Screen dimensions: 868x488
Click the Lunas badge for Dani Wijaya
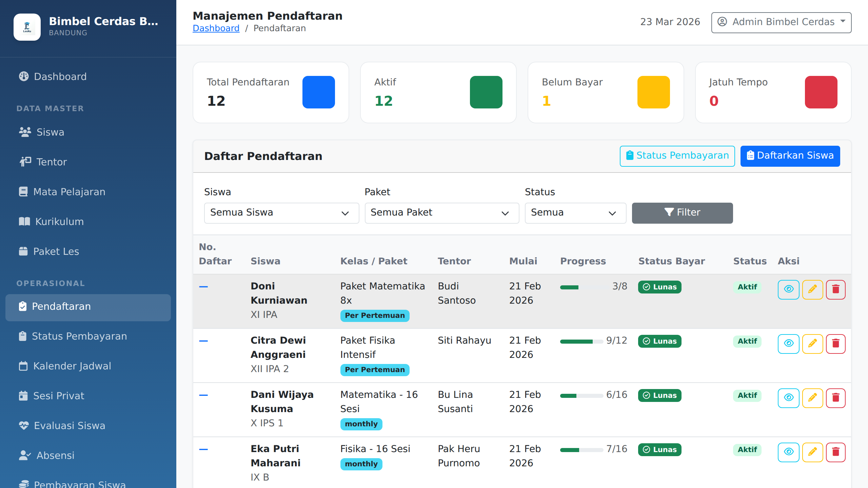pos(659,395)
